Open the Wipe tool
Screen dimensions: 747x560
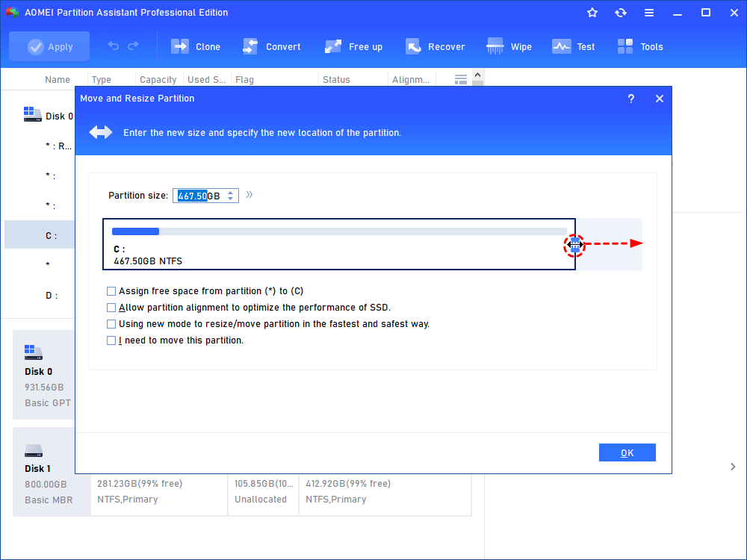pos(509,46)
